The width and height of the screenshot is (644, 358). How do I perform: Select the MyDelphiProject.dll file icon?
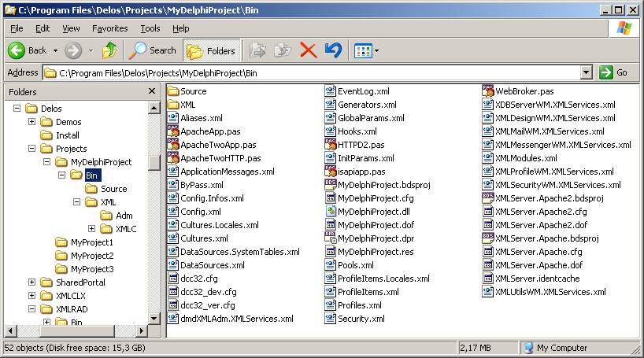pyautogui.click(x=331, y=212)
